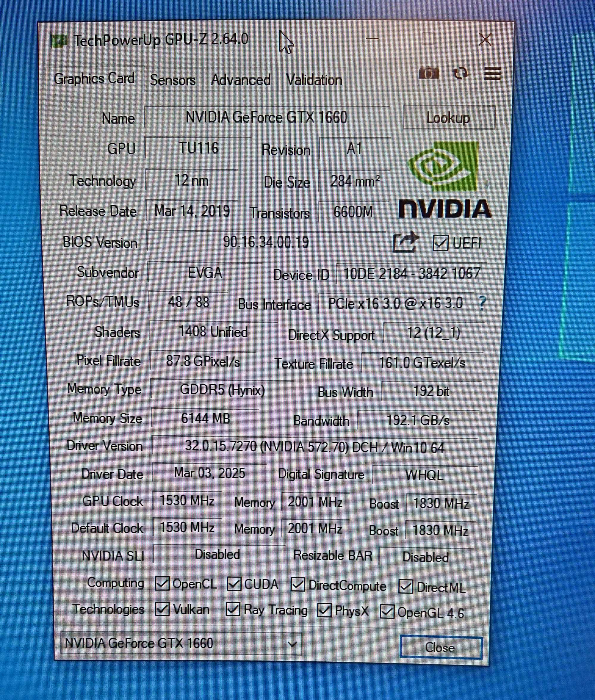Toggle the CUDA checkbox

pyautogui.click(x=234, y=584)
